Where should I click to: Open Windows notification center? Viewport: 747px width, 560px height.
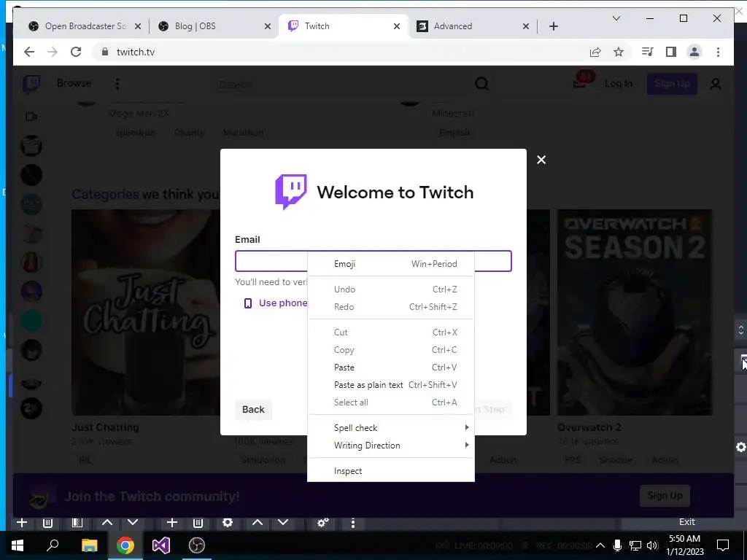[723, 545]
